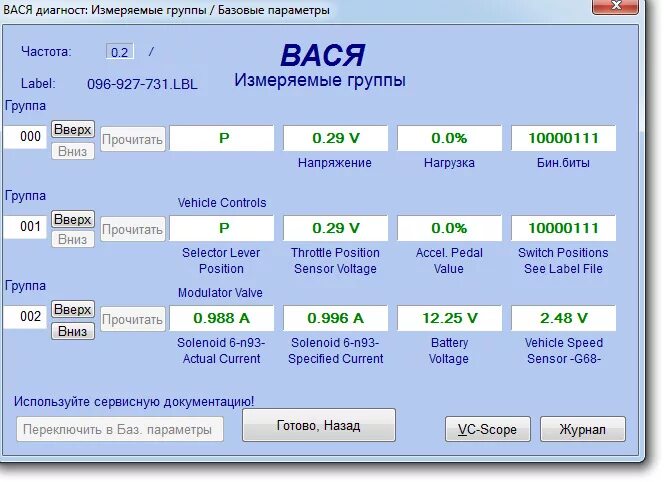The height and width of the screenshot is (482, 664).
Task: Click the Бин.биты label
Action: click(563, 163)
